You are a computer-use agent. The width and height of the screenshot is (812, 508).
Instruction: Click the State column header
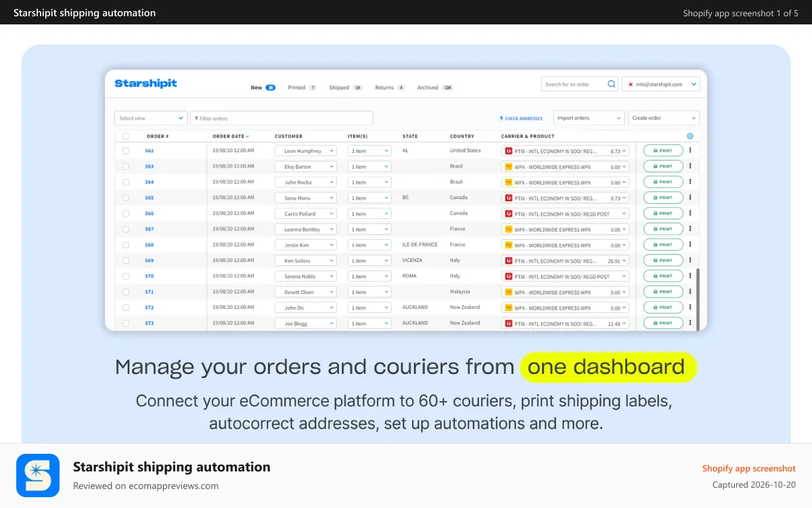coord(410,136)
